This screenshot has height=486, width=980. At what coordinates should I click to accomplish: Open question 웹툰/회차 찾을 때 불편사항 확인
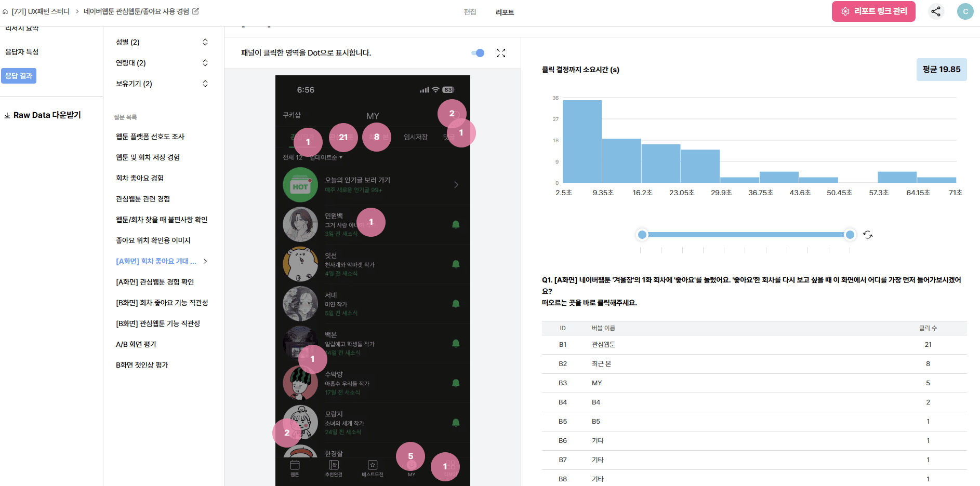(162, 220)
